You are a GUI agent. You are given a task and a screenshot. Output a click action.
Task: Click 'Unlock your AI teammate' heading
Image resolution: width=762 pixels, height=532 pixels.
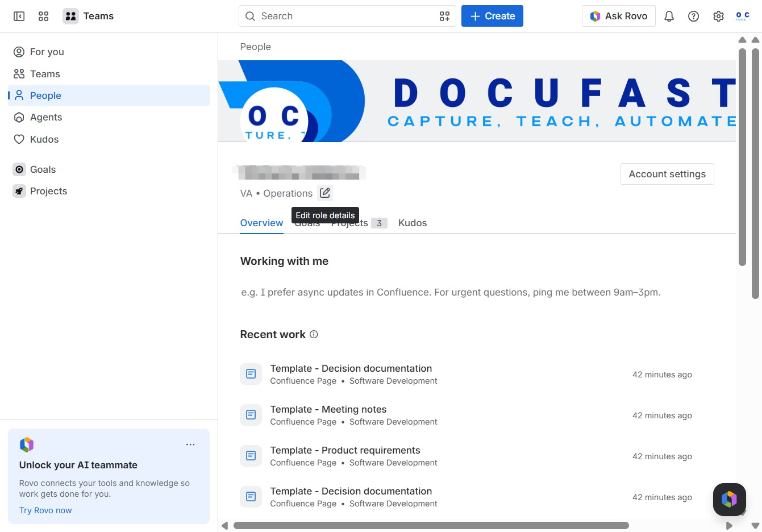(78, 465)
